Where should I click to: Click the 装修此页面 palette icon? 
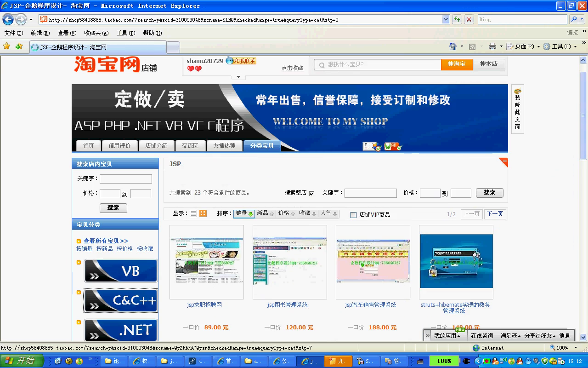[x=518, y=91]
